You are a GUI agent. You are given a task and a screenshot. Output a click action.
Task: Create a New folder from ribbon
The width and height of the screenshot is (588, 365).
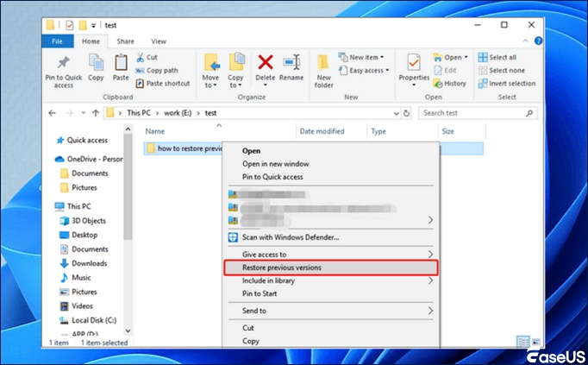coord(324,69)
